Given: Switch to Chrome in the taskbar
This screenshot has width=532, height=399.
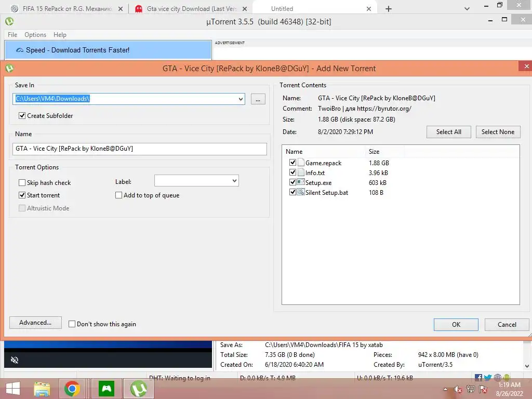Looking at the screenshot, I should click(x=72, y=389).
